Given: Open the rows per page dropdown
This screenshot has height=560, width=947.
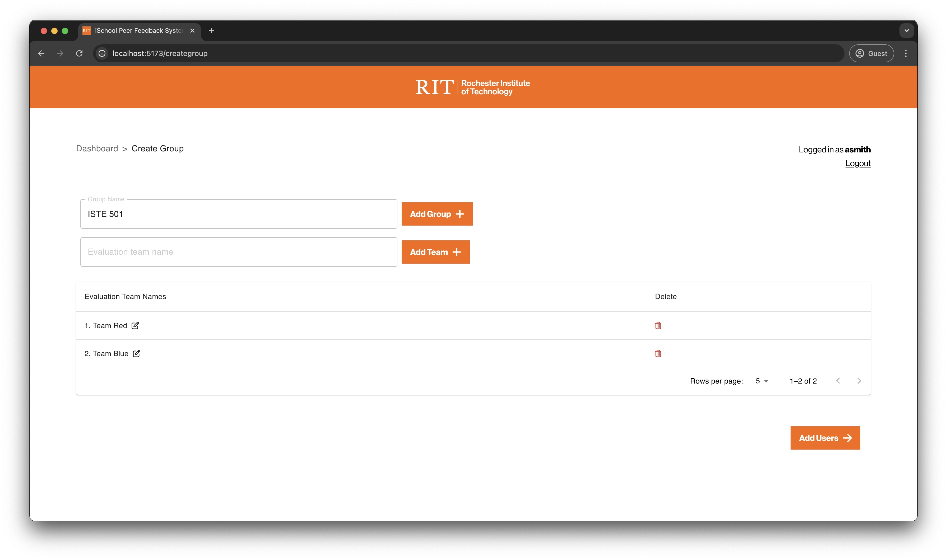Looking at the screenshot, I should click(x=762, y=381).
